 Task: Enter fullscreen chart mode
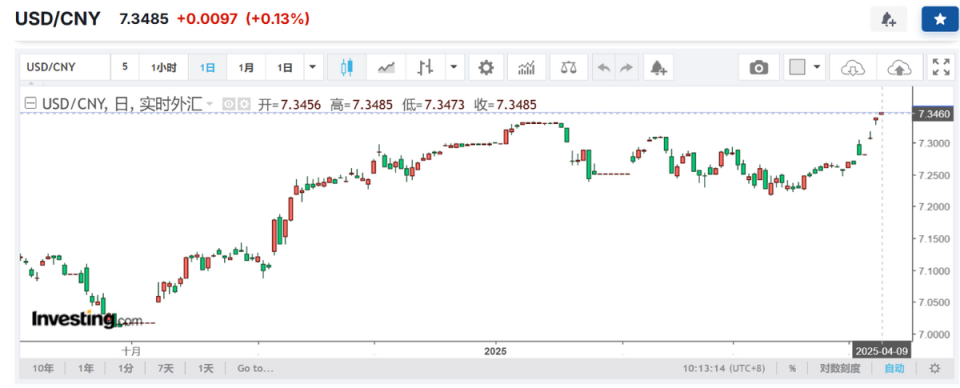coord(940,67)
